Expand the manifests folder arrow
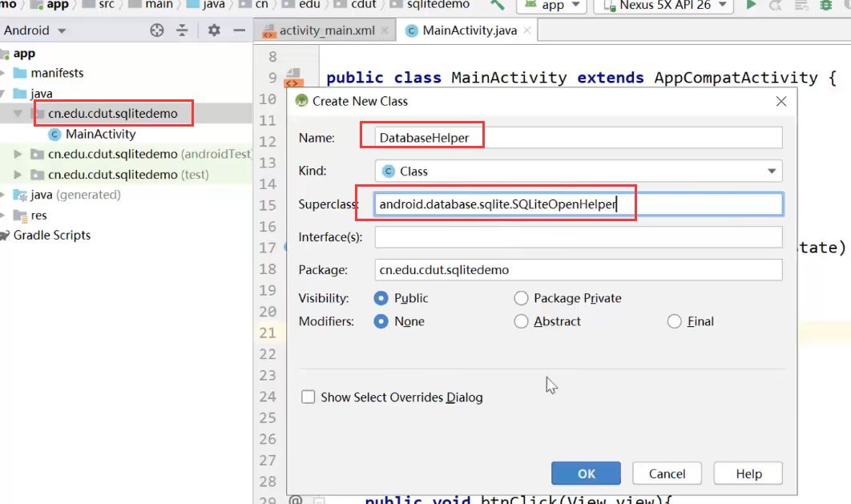The image size is (851, 504). 3,73
